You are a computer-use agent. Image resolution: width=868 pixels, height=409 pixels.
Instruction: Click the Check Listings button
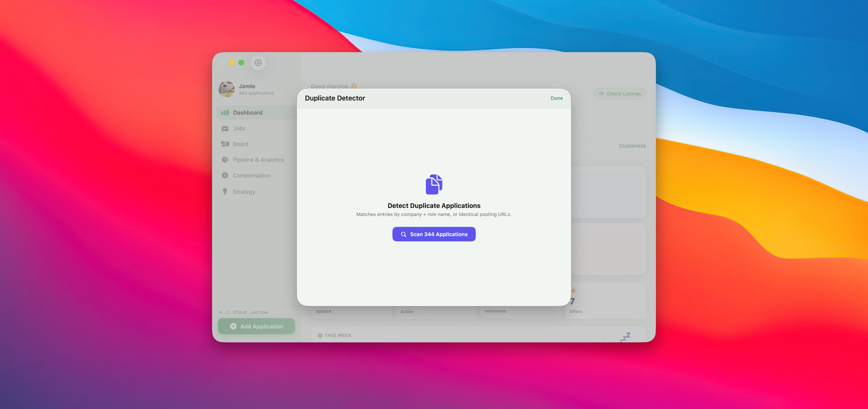pos(619,94)
